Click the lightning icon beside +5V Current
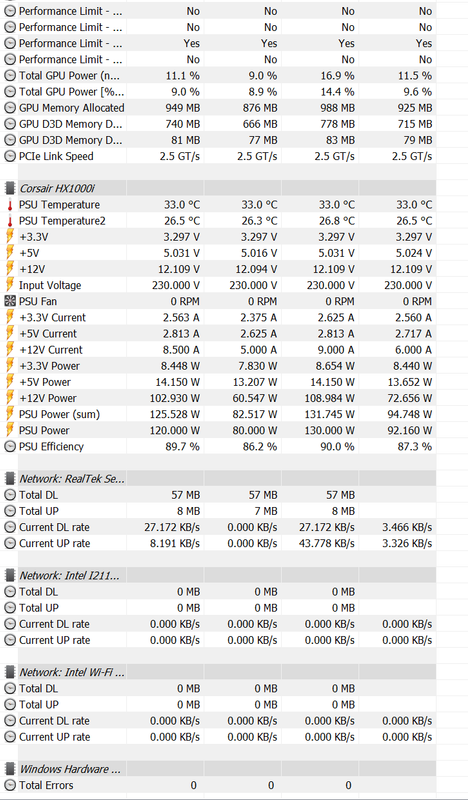 click(x=9, y=334)
